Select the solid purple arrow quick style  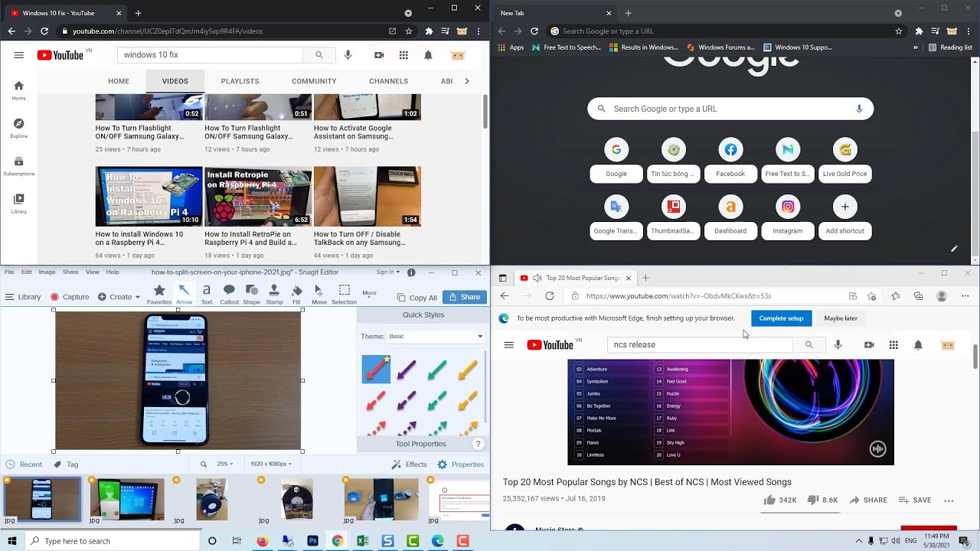[x=407, y=370]
